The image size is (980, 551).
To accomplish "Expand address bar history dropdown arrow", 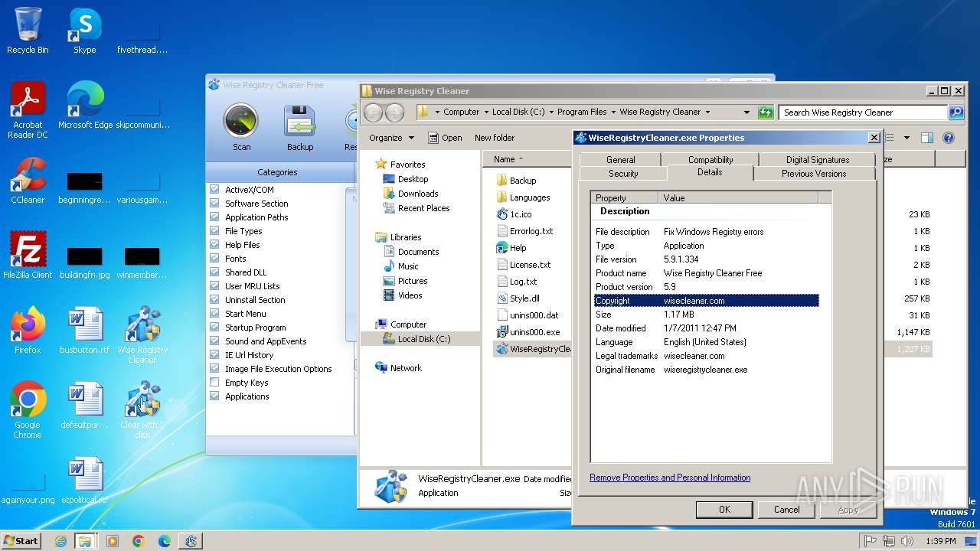I will click(x=746, y=112).
